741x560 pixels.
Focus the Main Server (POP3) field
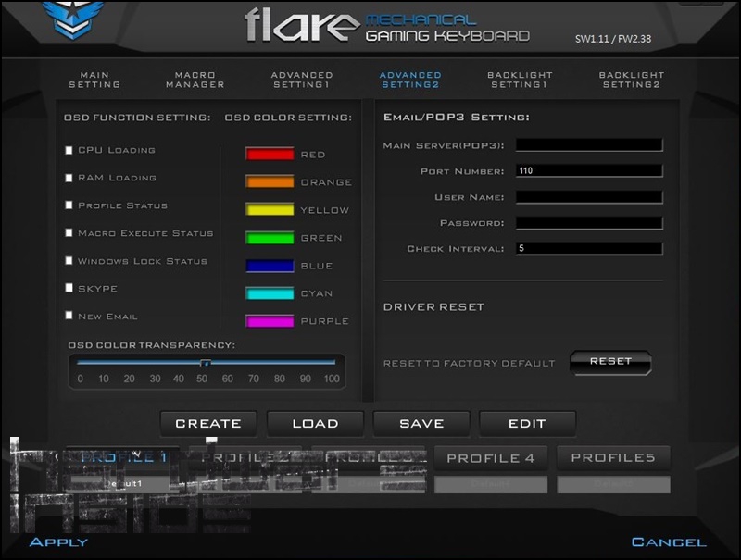(589, 145)
